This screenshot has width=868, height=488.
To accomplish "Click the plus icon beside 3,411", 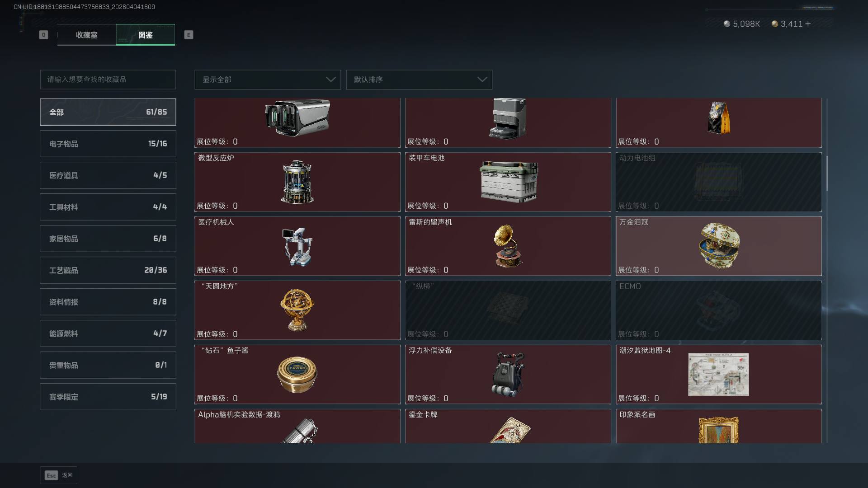I will pyautogui.click(x=808, y=24).
